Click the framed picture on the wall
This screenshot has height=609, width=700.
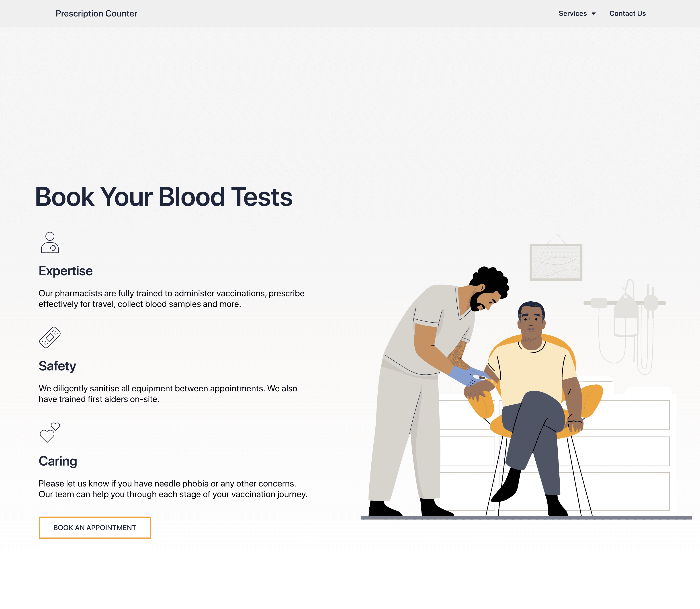[556, 262]
